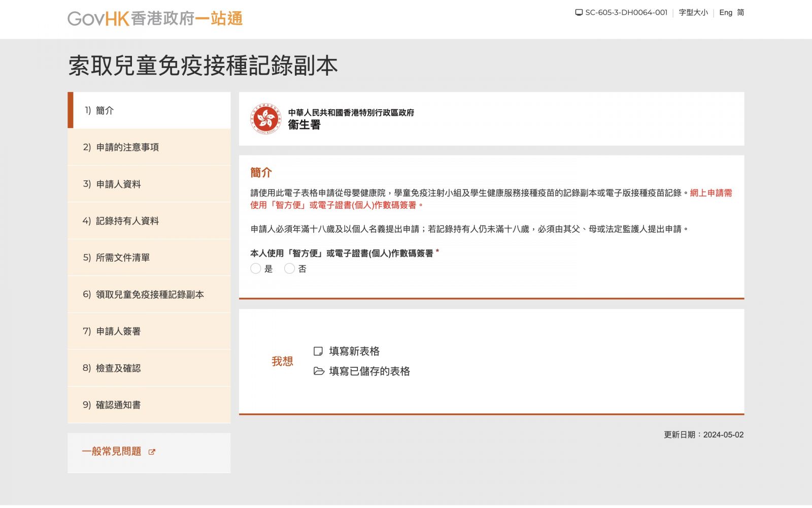Viewport: 812px width, 508px height.
Task: Switch language to Eng
Action: click(725, 13)
